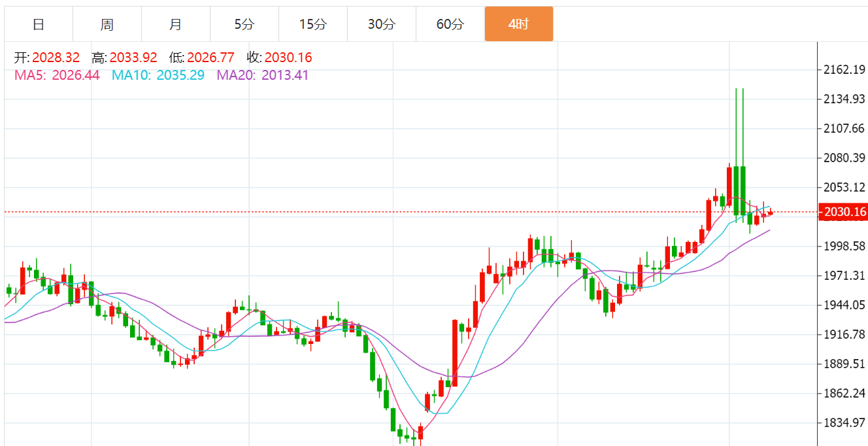The width and height of the screenshot is (868, 446).
Task: Click the 开 opening price 2028.32
Action: (56, 58)
